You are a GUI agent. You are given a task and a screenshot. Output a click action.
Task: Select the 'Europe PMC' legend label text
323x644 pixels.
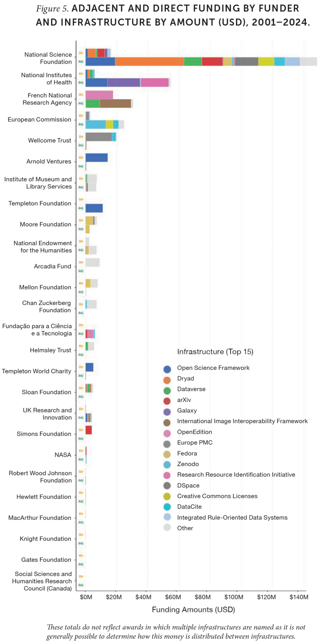tap(195, 443)
